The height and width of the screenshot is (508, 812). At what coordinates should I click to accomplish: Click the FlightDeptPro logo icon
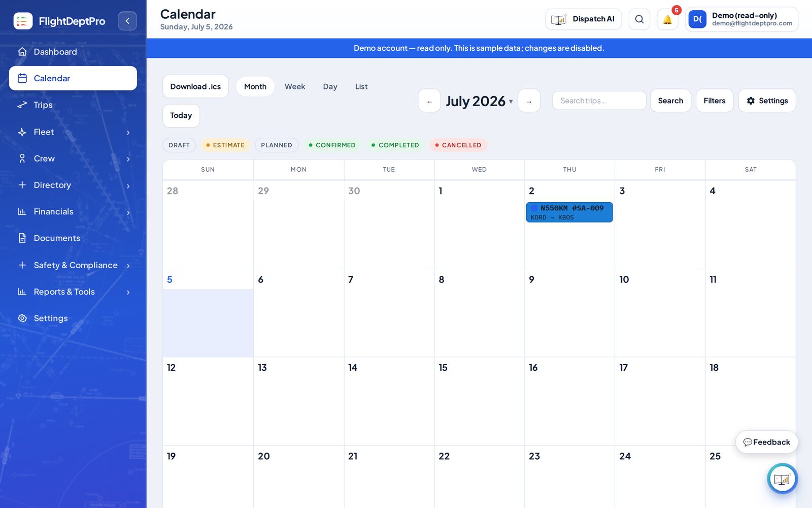23,21
